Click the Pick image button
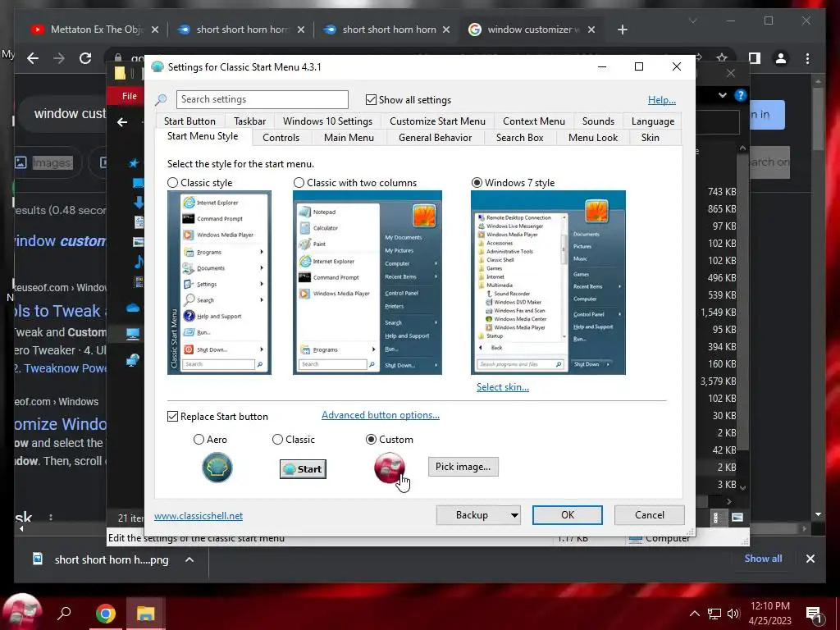 pos(463,467)
